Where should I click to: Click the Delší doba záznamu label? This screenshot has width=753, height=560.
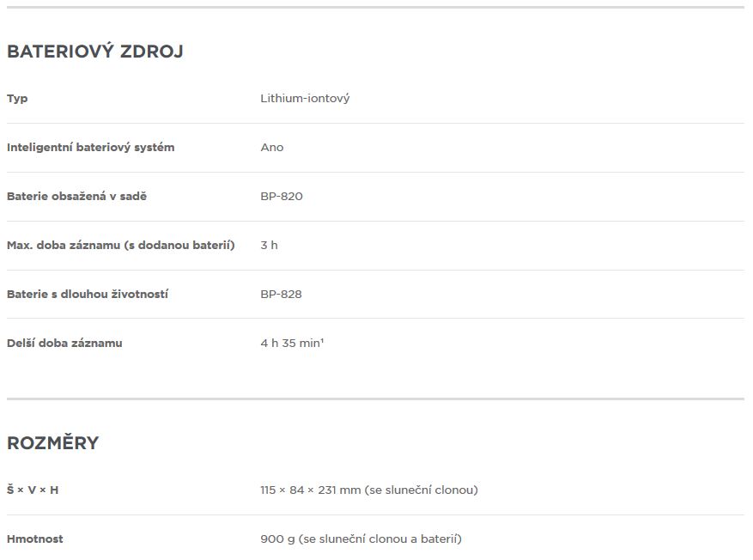pyautogui.click(x=65, y=344)
